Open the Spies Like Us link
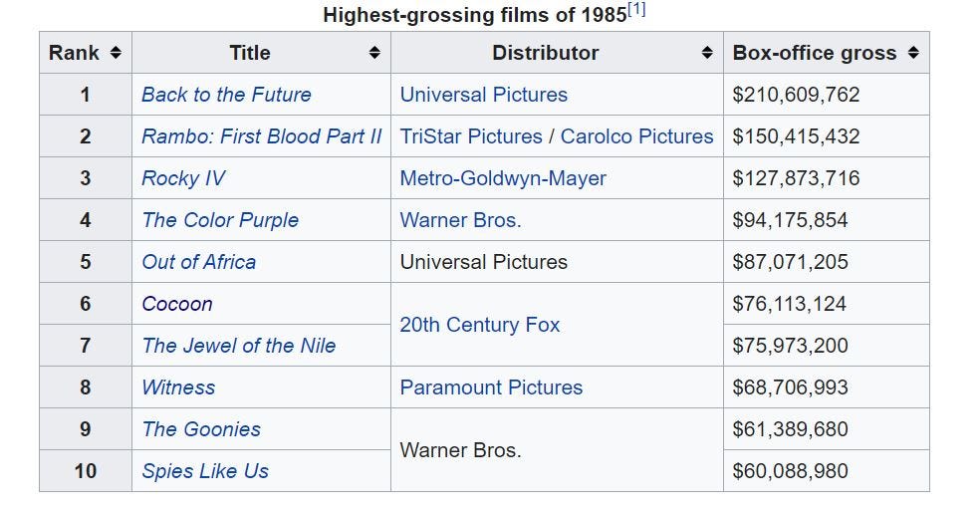 click(x=205, y=471)
